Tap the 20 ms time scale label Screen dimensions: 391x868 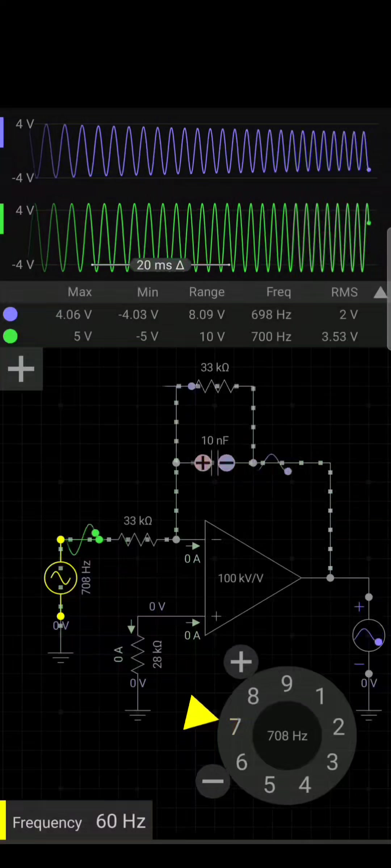[160, 265]
